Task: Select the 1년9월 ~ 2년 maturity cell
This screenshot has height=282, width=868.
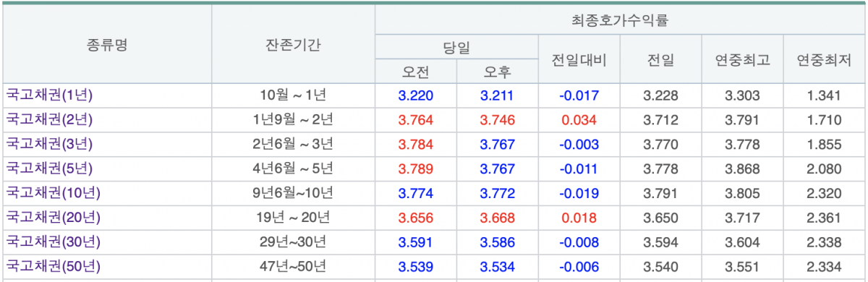Action: tap(293, 119)
